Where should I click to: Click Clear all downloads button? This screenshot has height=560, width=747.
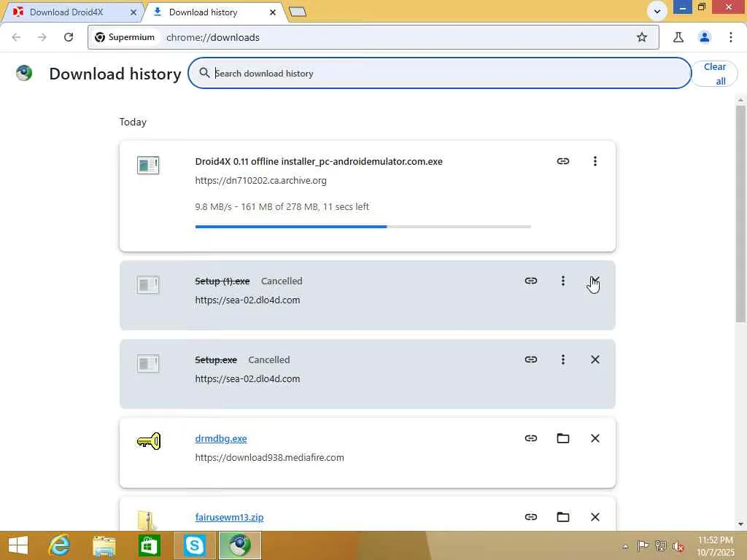(715, 74)
